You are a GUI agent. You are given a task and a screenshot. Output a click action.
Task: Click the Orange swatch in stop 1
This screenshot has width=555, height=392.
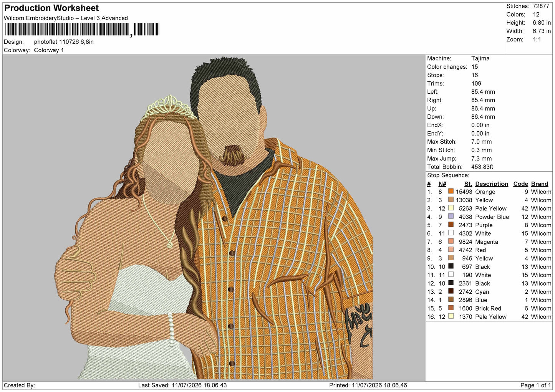pos(451,191)
